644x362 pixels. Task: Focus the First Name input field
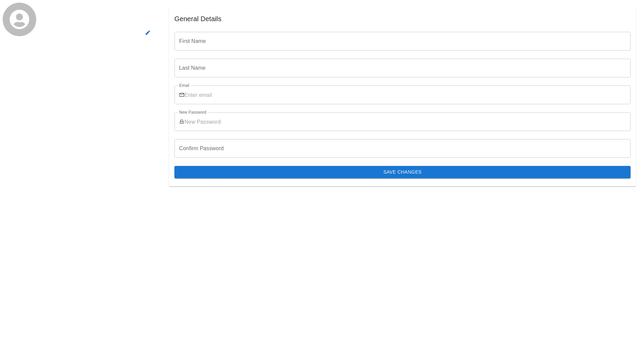pyautogui.click(x=402, y=41)
